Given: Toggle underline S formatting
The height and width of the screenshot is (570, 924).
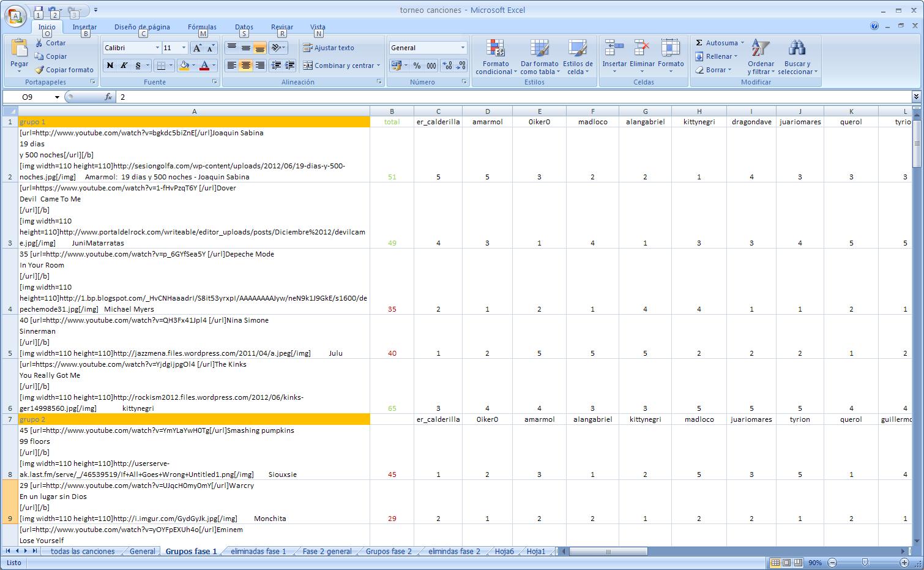Looking at the screenshot, I should pos(138,66).
